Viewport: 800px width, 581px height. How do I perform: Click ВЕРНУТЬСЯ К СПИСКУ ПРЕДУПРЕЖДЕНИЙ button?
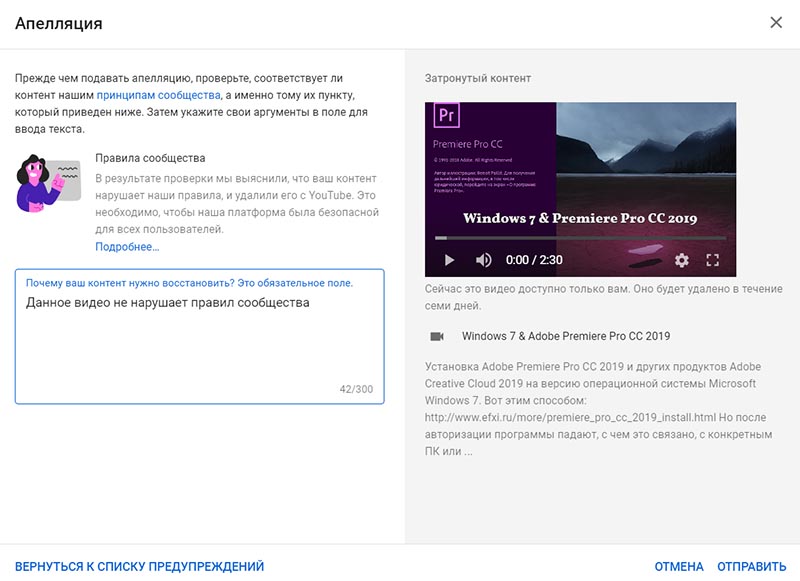[x=139, y=567]
